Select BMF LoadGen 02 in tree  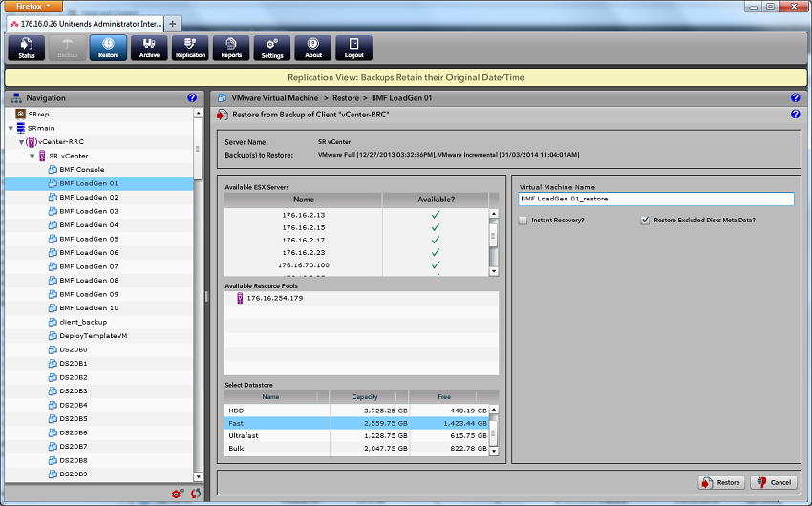click(89, 197)
